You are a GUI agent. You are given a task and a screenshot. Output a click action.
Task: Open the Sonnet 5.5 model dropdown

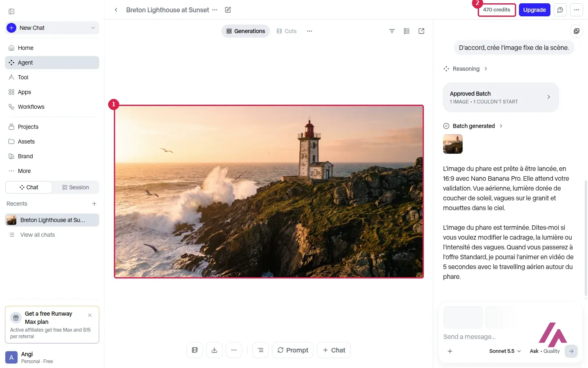[x=505, y=351]
